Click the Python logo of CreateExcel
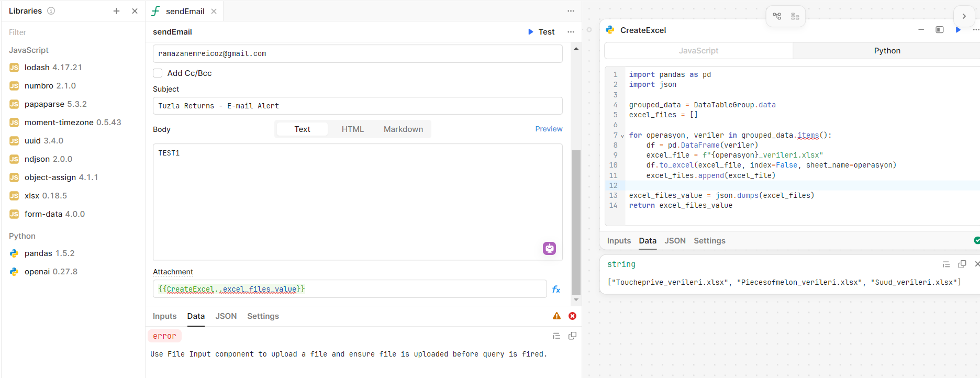 tap(610, 30)
